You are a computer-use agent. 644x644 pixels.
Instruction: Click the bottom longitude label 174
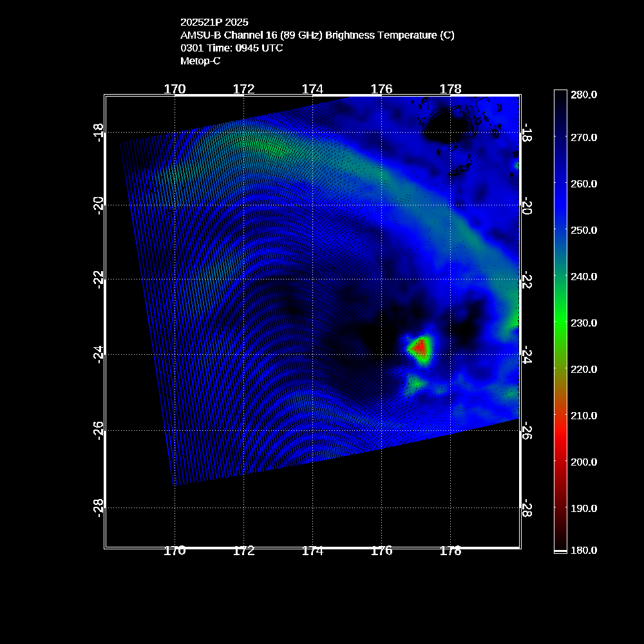(312, 551)
